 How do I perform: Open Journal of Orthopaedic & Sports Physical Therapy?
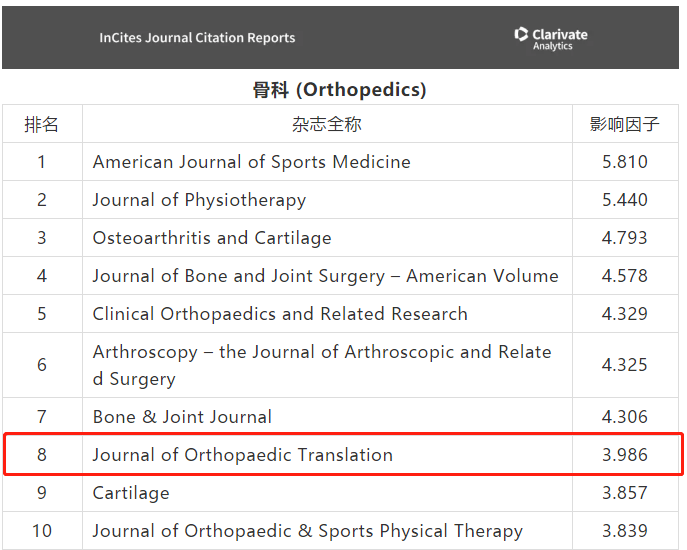(307, 531)
